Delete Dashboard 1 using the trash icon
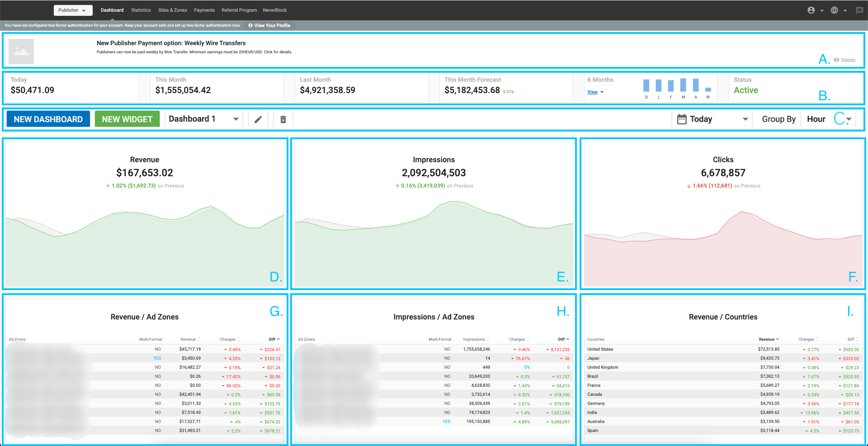This screenshot has height=446, width=868. click(283, 119)
